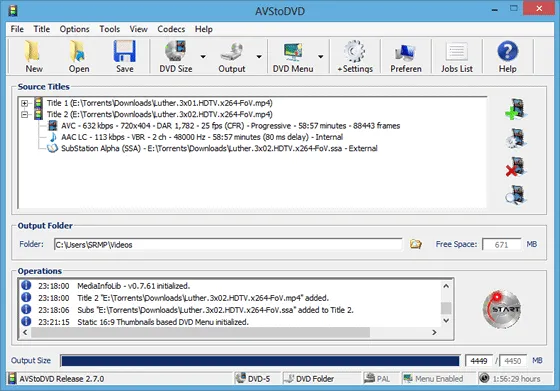Select Title 2 Luther.3x02 row
Screen dimensions: 560x391
pos(159,115)
